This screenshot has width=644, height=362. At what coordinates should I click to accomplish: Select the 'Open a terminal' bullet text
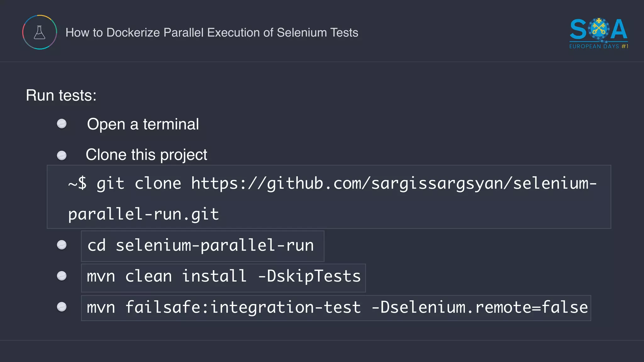(x=143, y=124)
